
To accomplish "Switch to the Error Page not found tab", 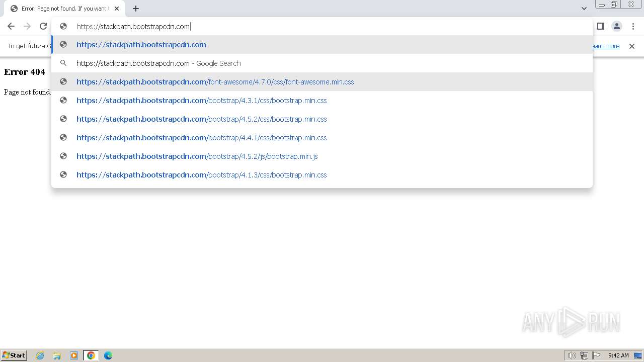I will pyautogui.click(x=64, y=9).
